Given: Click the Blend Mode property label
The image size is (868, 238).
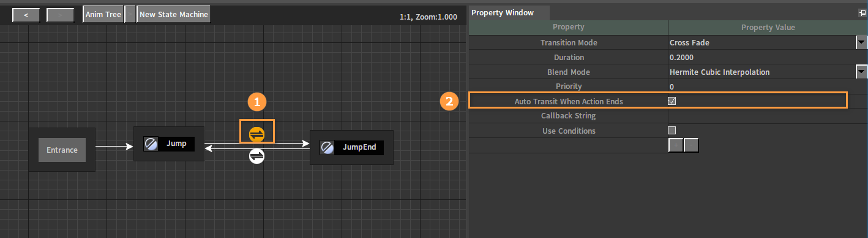Looking at the screenshot, I should pos(569,72).
